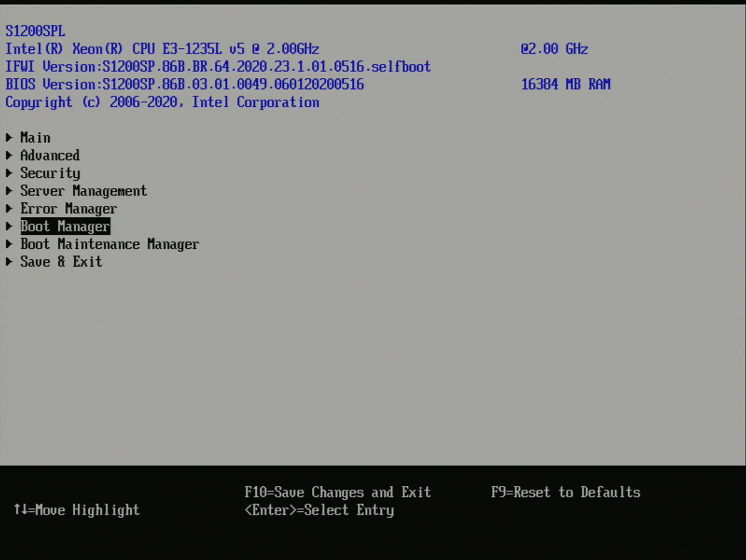Open the Main menu entry
The image size is (746, 560).
35,137
